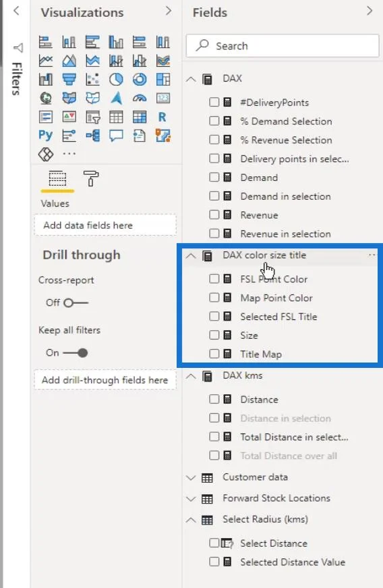This screenshot has height=588, width=383.
Task: Enable the Select Distance field checkbox
Action: [214, 543]
